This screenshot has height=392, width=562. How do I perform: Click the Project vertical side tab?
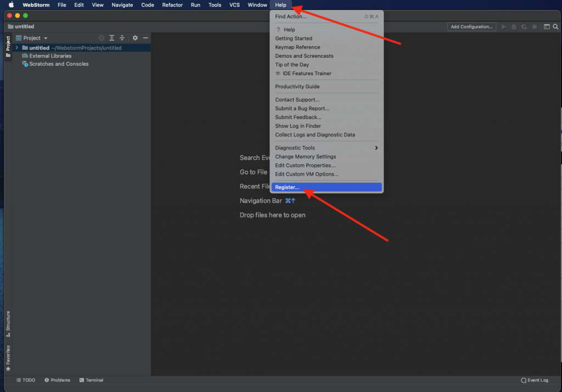(8, 46)
